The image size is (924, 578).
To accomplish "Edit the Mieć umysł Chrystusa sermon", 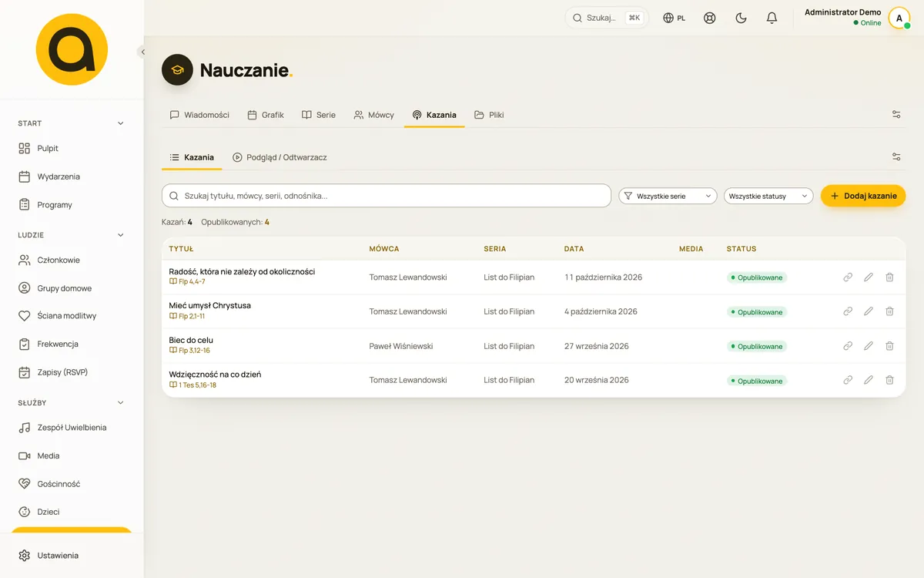I will 869,311.
